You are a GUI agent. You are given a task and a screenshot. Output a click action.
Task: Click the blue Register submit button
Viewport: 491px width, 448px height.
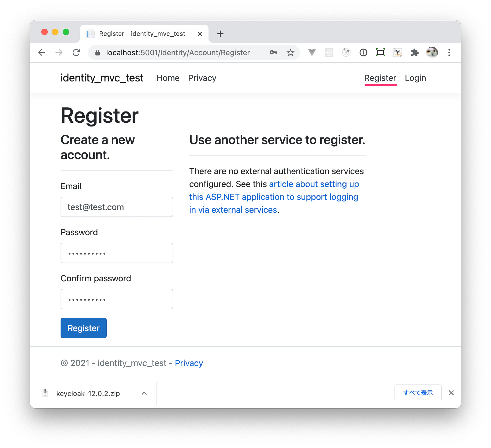[x=84, y=328]
